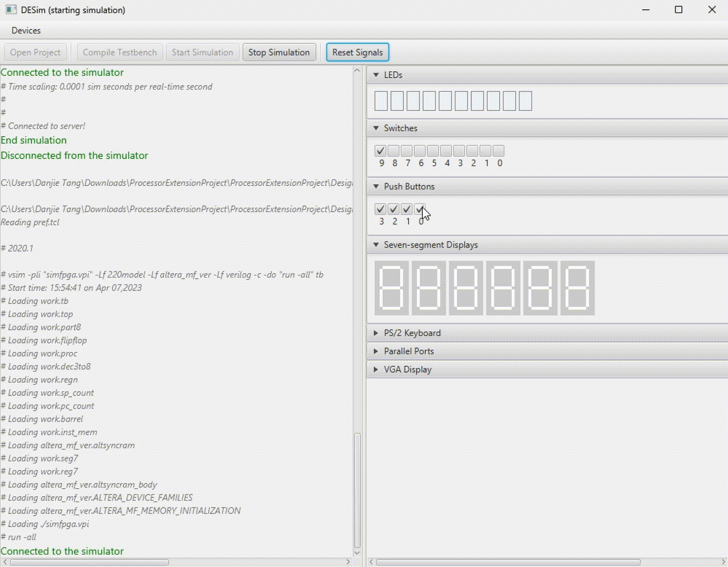
Task: Click the leftmost seven-segment display digit
Action: [x=391, y=288]
